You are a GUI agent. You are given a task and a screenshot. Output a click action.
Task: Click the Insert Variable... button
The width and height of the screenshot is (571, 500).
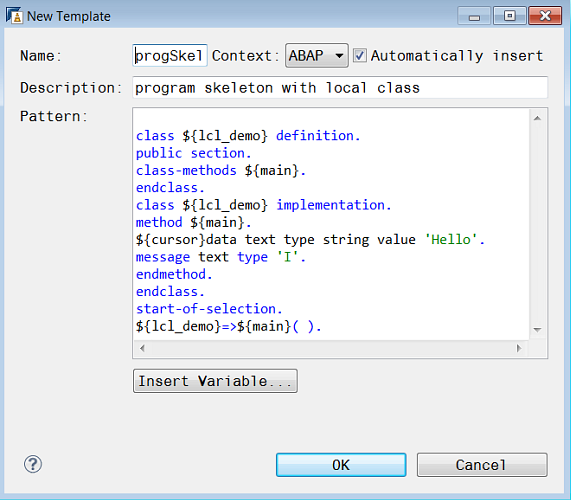[215, 381]
